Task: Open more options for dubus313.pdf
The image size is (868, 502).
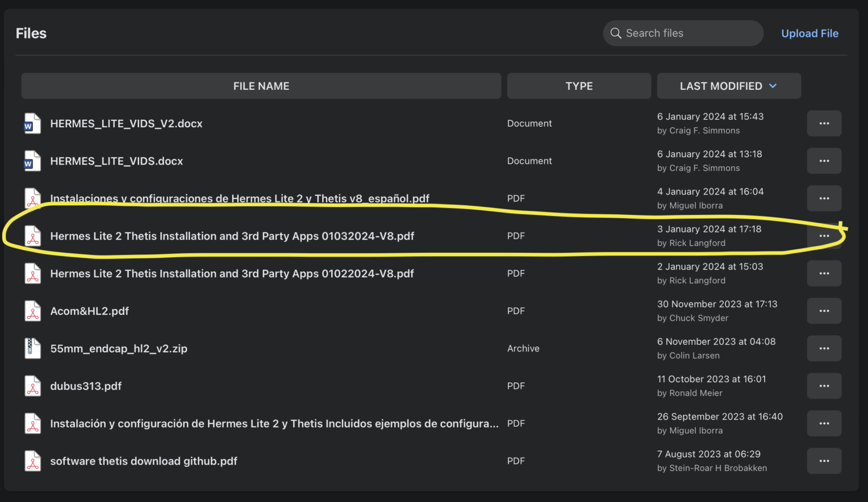Action: (x=824, y=386)
